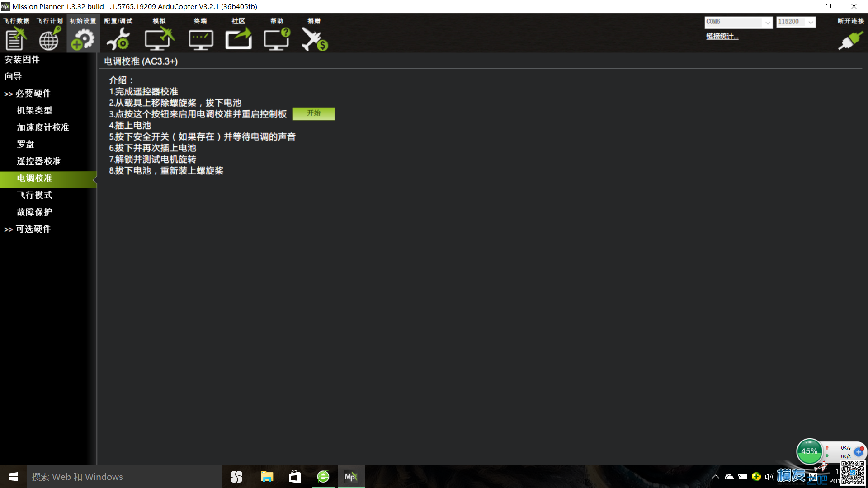The image size is (868, 488).
Task: Open the 模拟 simulation monitor icon
Action: click(x=159, y=39)
